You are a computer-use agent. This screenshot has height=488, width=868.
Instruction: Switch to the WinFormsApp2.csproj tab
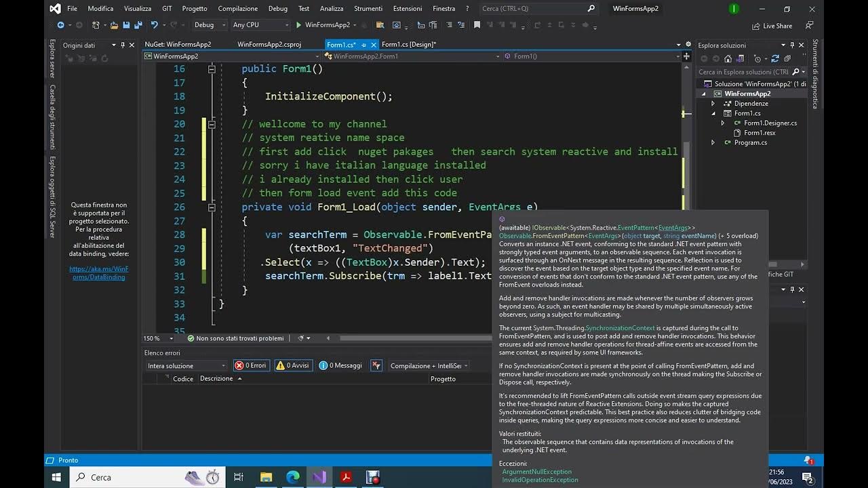pos(269,44)
